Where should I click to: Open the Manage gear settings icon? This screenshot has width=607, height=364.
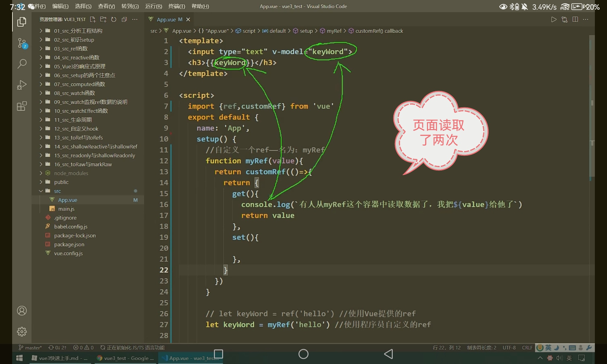(22, 331)
